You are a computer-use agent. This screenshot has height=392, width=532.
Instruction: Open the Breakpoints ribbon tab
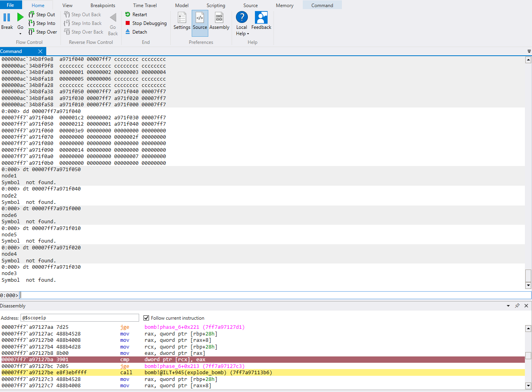103,6
